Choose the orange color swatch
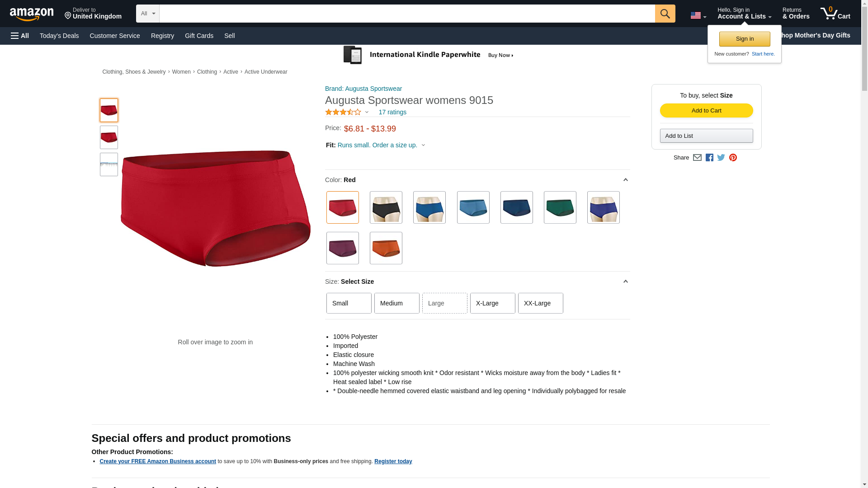Screen dimensions: 868x488 [386, 248]
